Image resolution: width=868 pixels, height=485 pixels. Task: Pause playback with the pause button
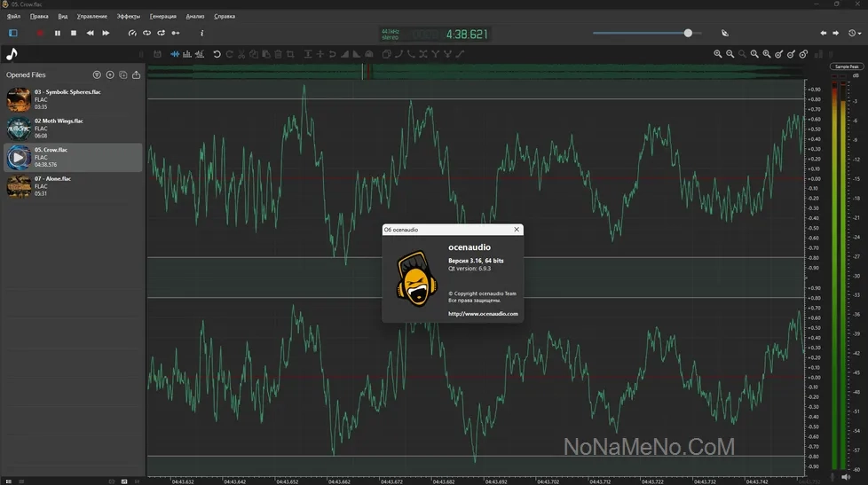click(x=58, y=33)
